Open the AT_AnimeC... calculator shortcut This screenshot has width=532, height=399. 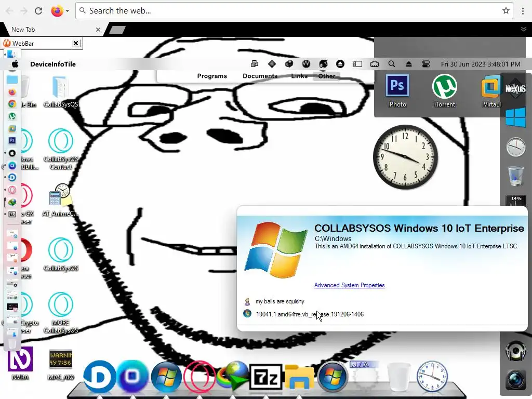(x=60, y=200)
